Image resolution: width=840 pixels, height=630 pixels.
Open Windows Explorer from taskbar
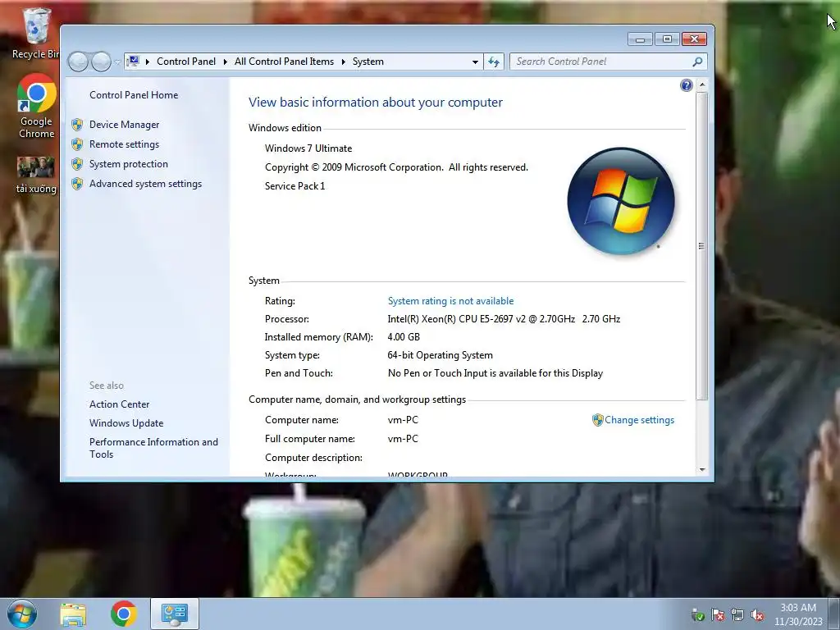click(73, 614)
